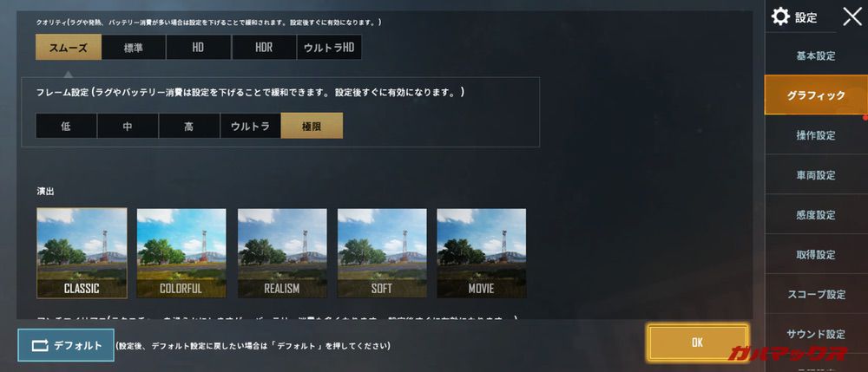Pick the CLASSIC style thumbnail
This screenshot has height=372, width=868.
pos(82,253)
